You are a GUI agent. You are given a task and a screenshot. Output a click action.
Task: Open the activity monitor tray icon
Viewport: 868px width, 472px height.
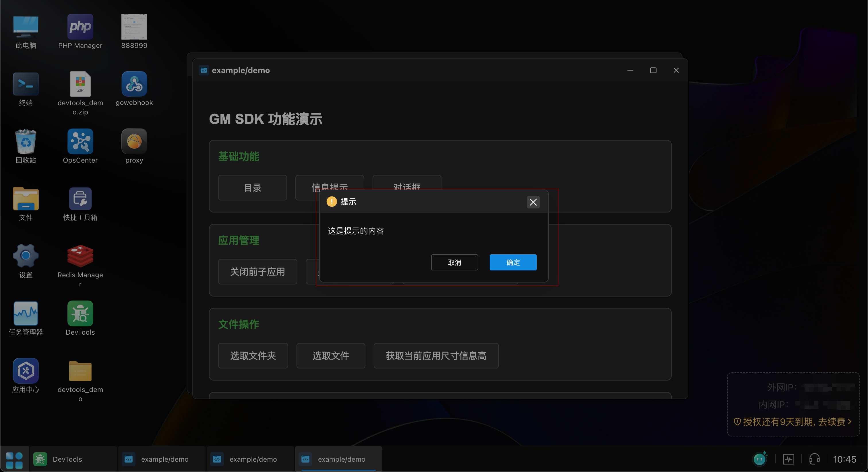coord(789,460)
